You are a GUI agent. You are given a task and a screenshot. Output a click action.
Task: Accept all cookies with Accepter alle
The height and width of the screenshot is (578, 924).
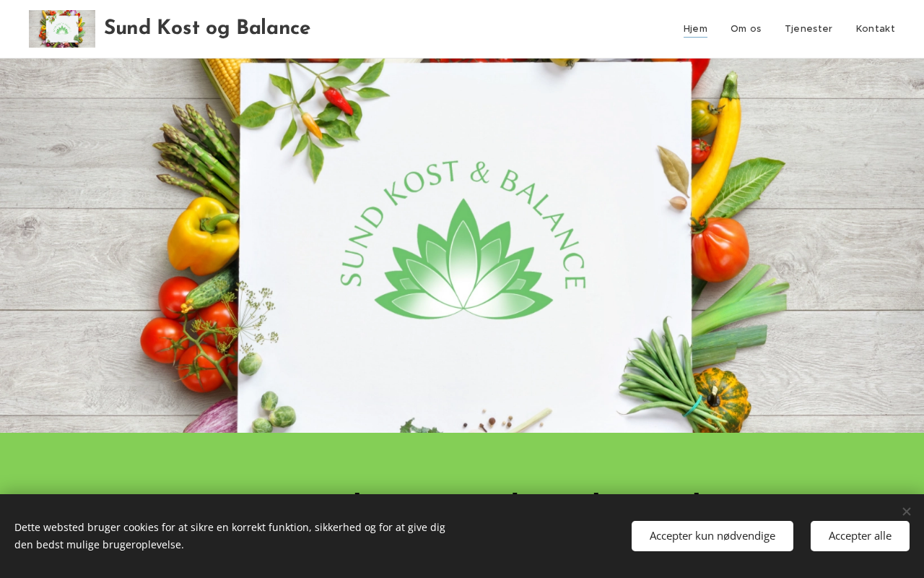(x=860, y=536)
